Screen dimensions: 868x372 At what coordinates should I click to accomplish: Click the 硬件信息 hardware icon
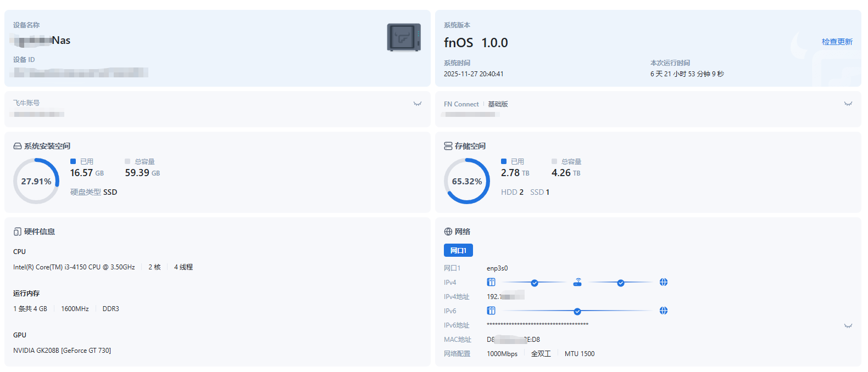point(18,232)
